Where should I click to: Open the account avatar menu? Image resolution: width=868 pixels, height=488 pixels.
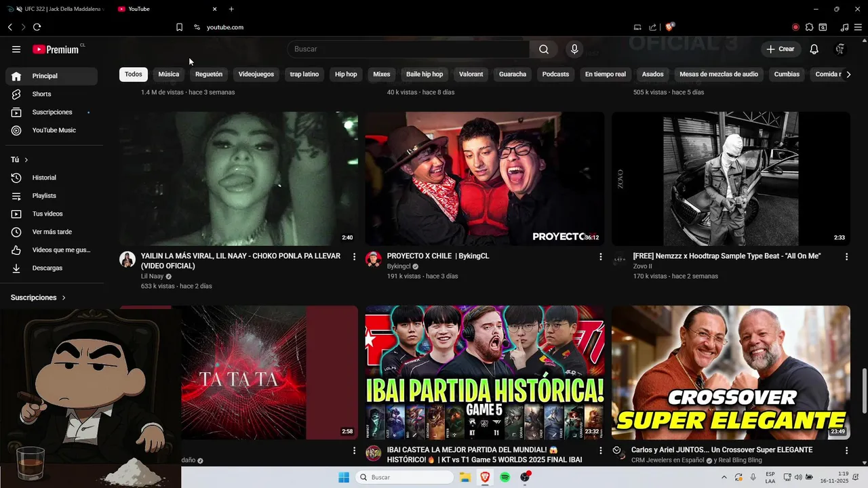[x=840, y=49]
